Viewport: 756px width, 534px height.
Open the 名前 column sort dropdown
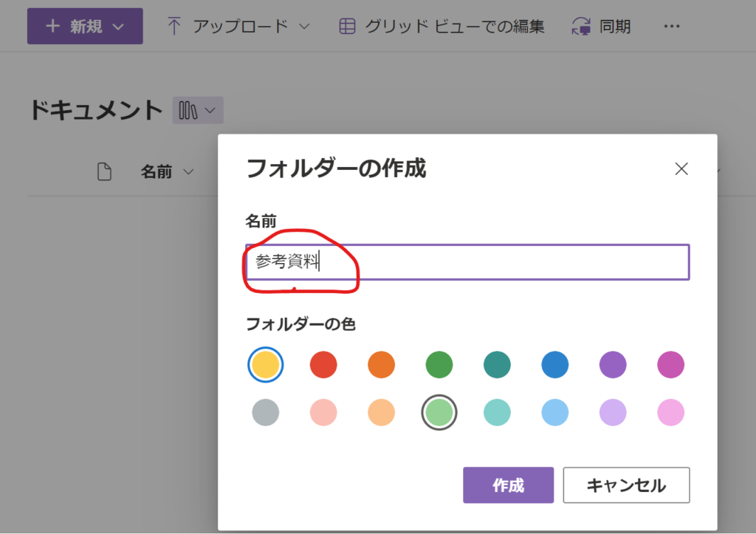click(x=188, y=172)
